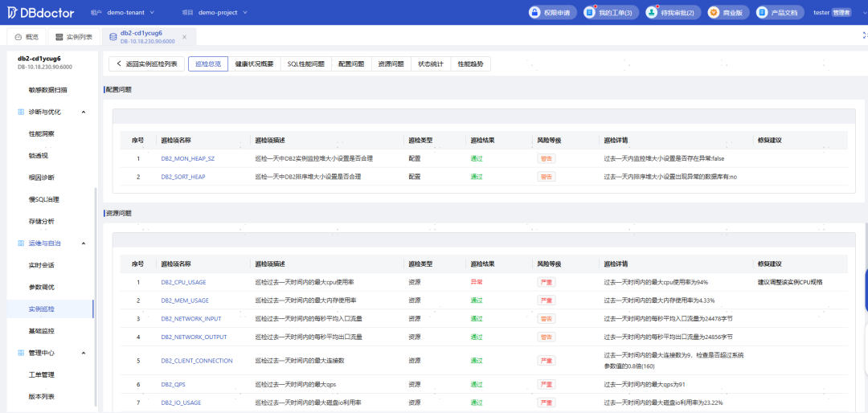Select 实例巡检 in sidebar
Viewport: 868px width, 413px height.
tap(50, 309)
